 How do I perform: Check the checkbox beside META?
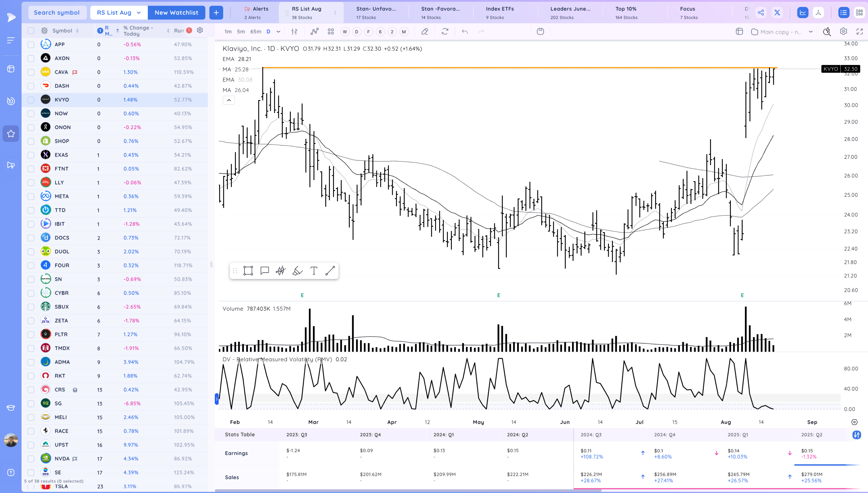(31, 196)
